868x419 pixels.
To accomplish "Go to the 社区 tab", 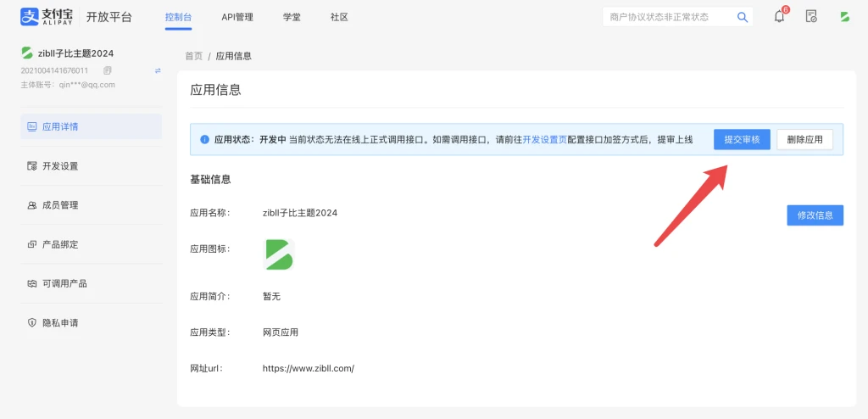I will coord(339,17).
